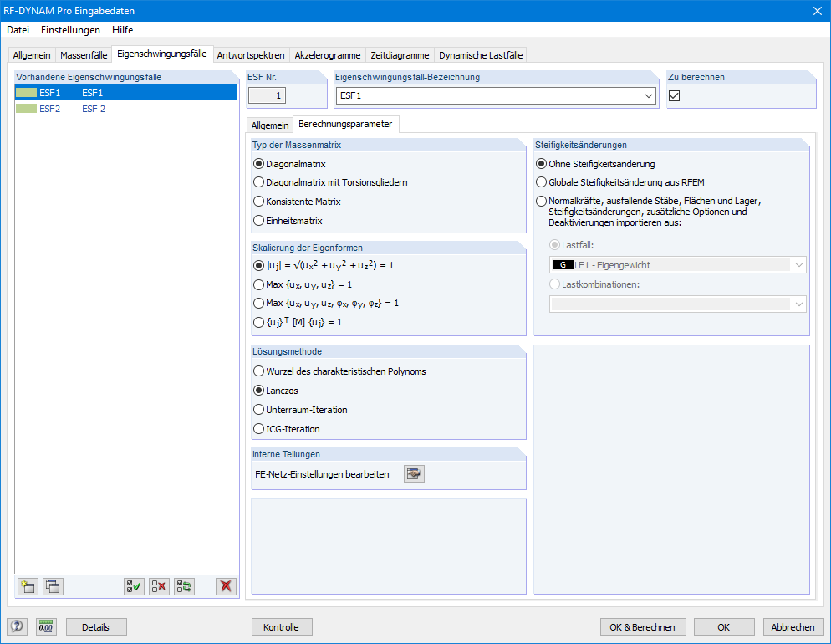Open the Lastfall LF1 - Eigengewicht dropdown
The image size is (831, 644).
pyautogui.click(x=798, y=265)
